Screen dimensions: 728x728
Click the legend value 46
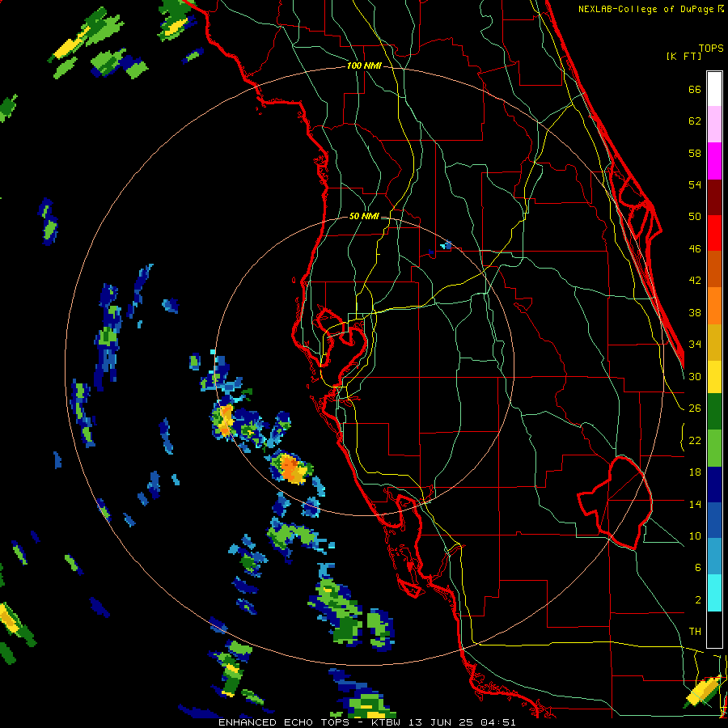[x=695, y=248]
